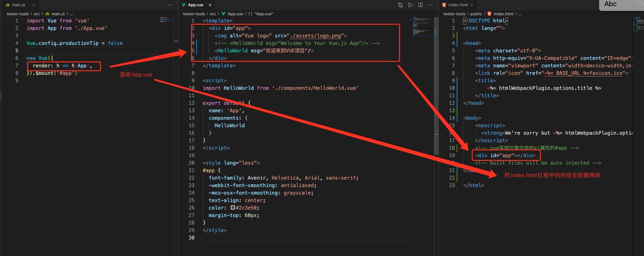644x256 pixels.
Task: Open More Actions menu in main.js editor group
Action: point(170,5)
